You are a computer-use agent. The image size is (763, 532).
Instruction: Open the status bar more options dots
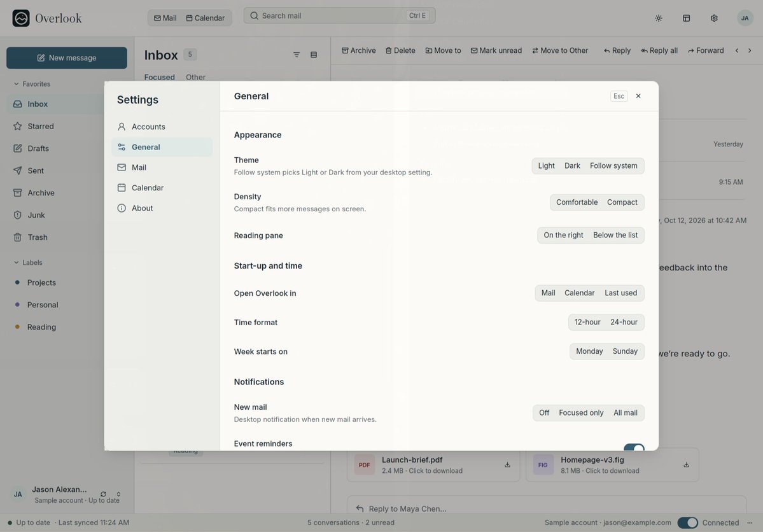pos(750,522)
